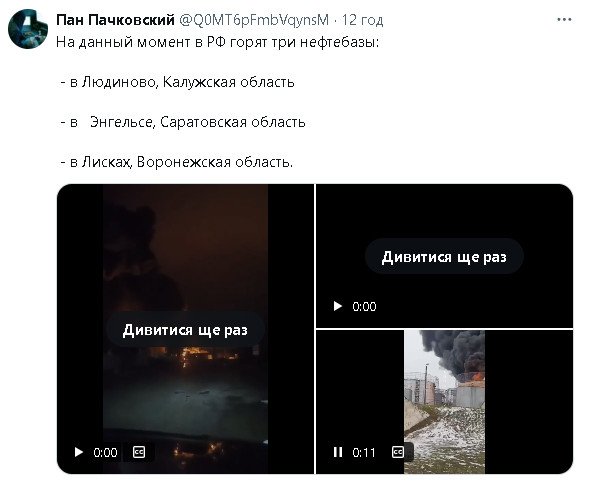Play the left dark night video
Image resolution: width=589 pixels, height=484 pixels.
[79, 452]
